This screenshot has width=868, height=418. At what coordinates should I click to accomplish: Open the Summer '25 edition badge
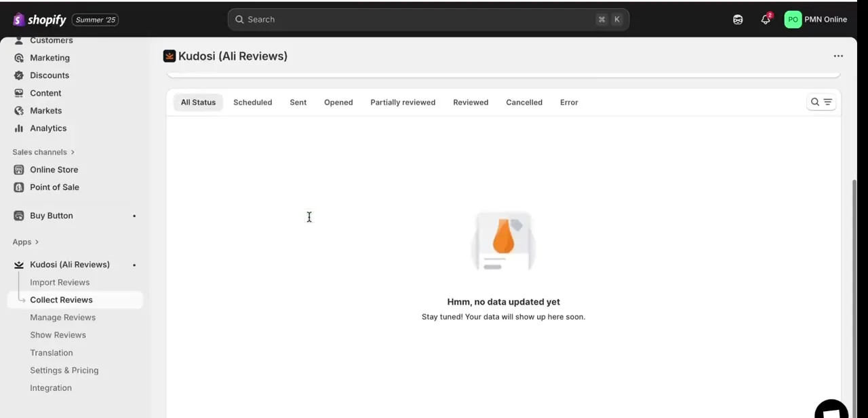point(96,20)
